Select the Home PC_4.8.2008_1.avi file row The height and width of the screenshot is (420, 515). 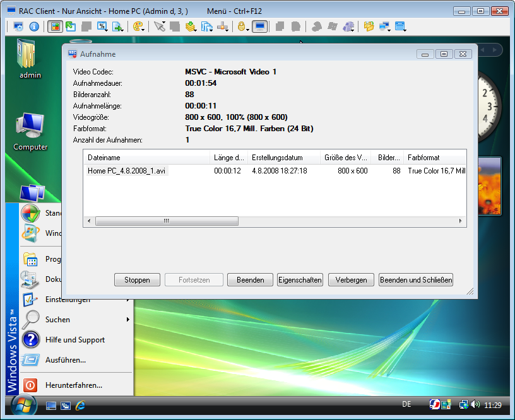[x=275, y=171]
